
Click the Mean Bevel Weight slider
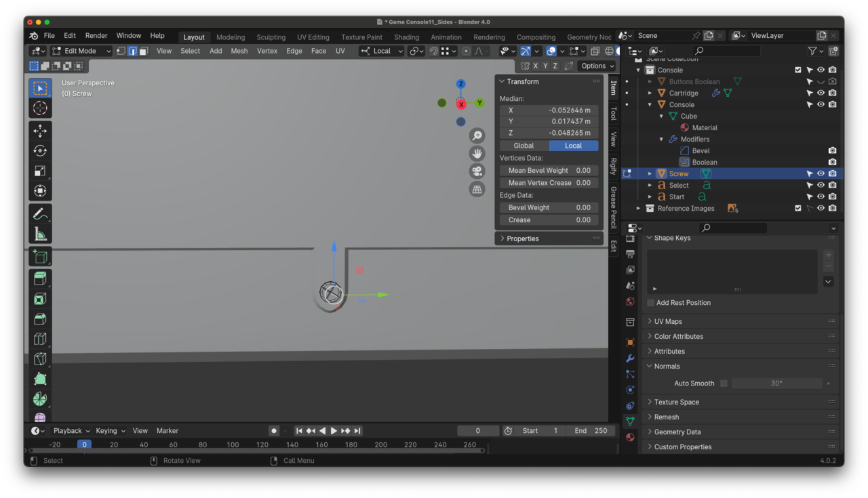point(549,171)
